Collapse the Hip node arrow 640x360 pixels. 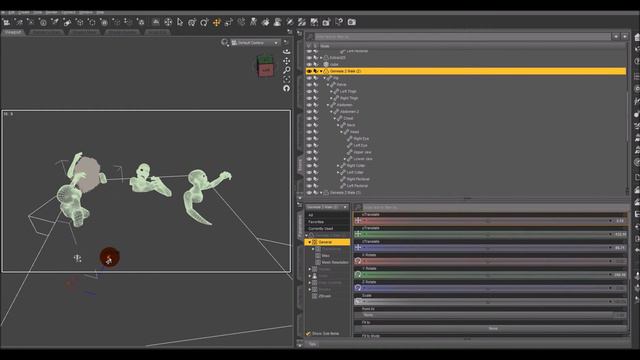coord(325,78)
